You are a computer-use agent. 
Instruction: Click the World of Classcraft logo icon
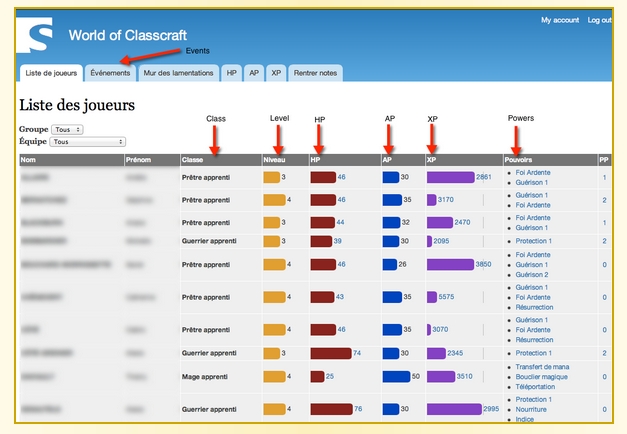click(40, 37)
